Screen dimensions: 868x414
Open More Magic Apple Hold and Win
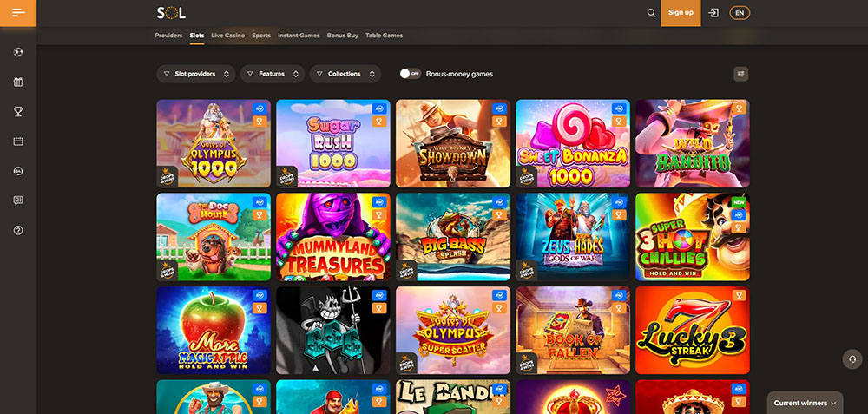coord(214,331)
